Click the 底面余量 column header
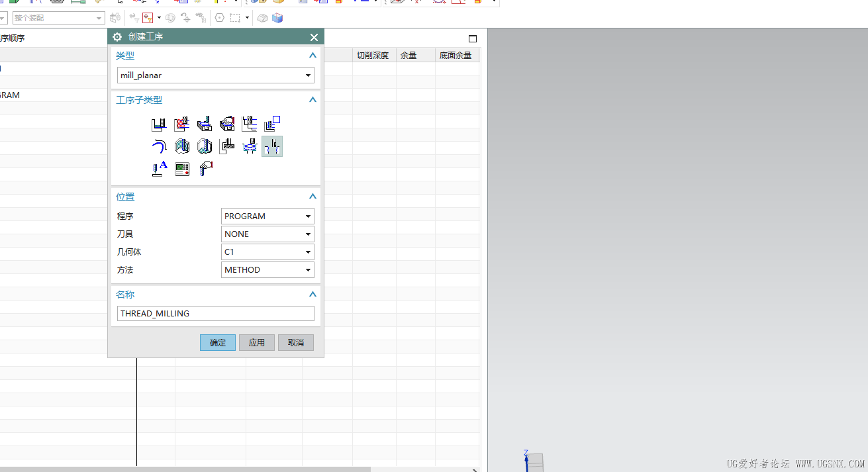 [x=457, y=56]
